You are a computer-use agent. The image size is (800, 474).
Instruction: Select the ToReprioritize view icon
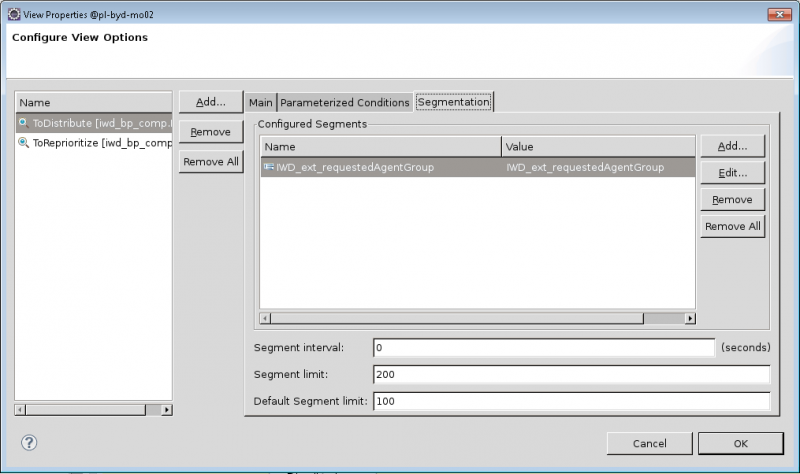(x=23, y=143)
